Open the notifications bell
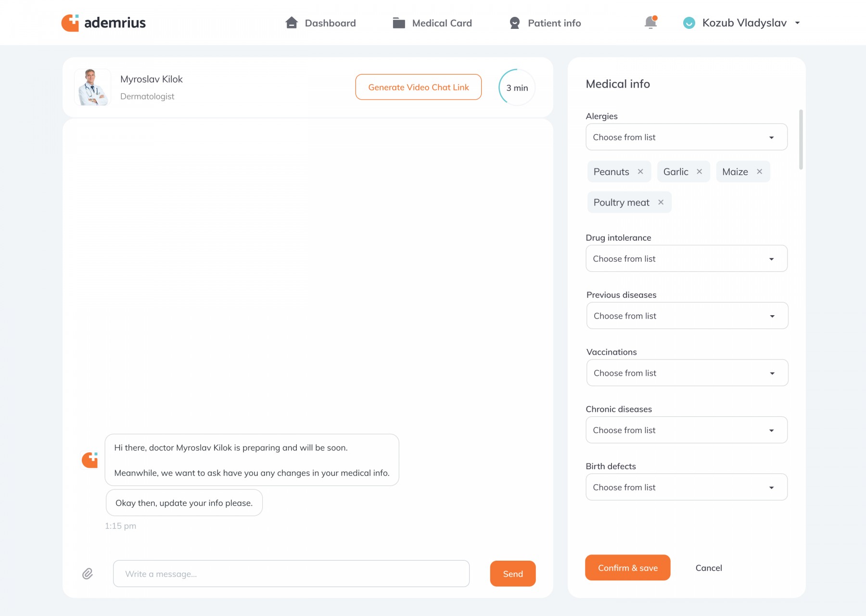The image size is (866, 616). [x=650, y=23]
